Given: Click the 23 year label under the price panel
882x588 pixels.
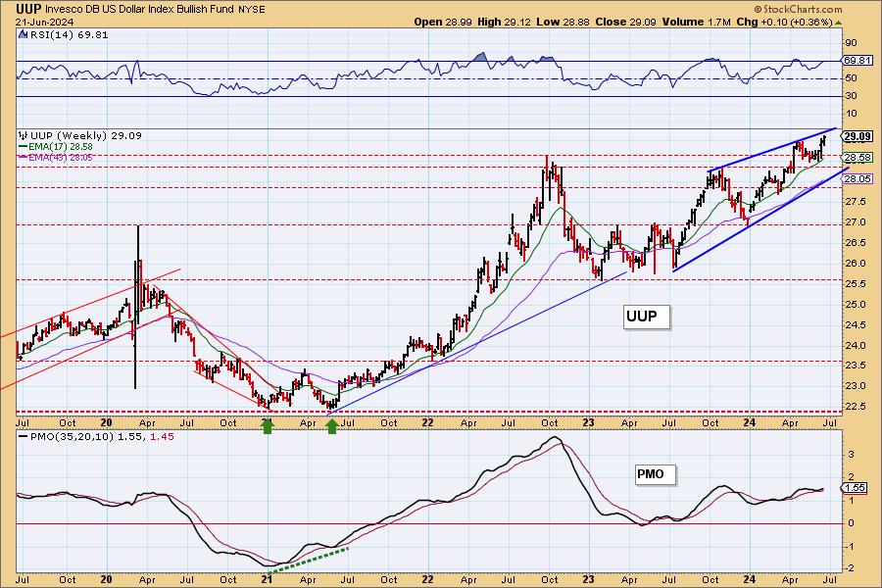Looking at the screenshot, I should (x=588, y=422).
